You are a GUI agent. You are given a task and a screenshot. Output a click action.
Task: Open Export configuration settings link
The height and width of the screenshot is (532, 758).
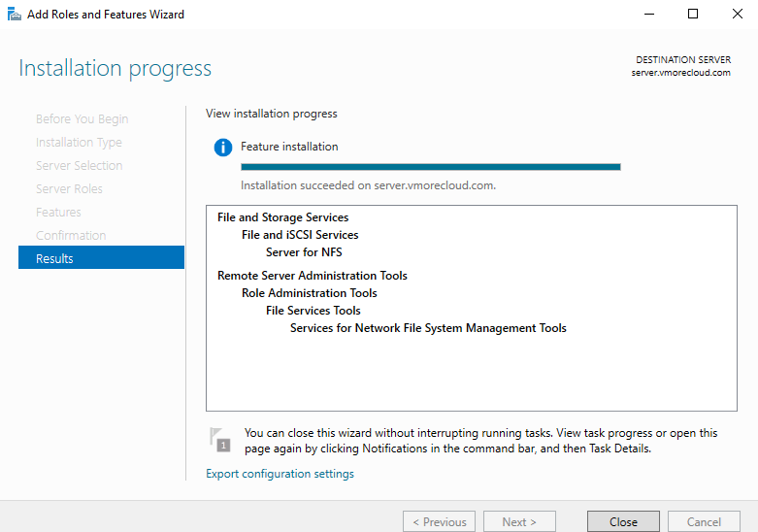pos(280,474)
